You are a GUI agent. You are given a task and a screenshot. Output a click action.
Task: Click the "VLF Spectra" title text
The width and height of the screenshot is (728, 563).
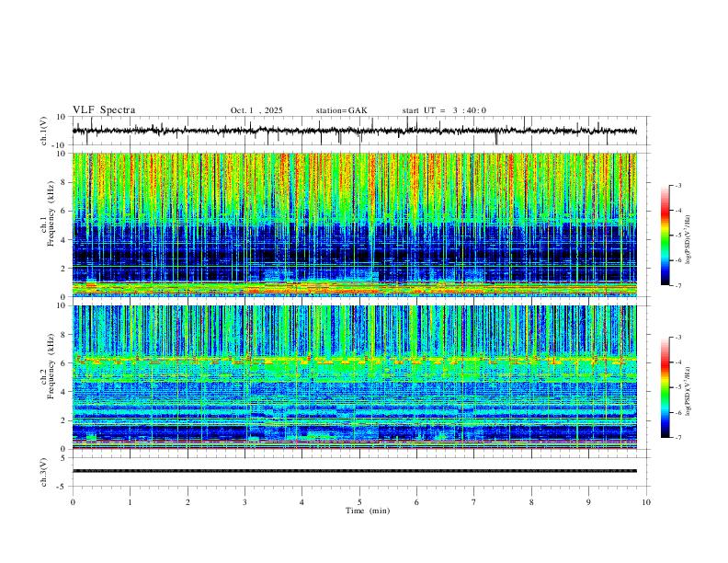tap(104, 110)
